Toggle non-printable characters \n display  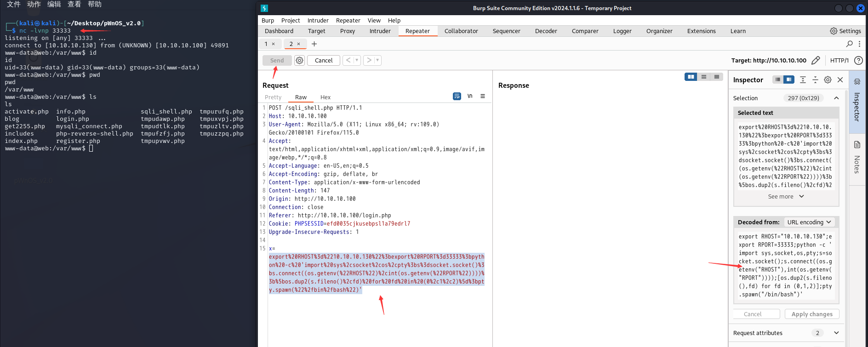(470, 96)
